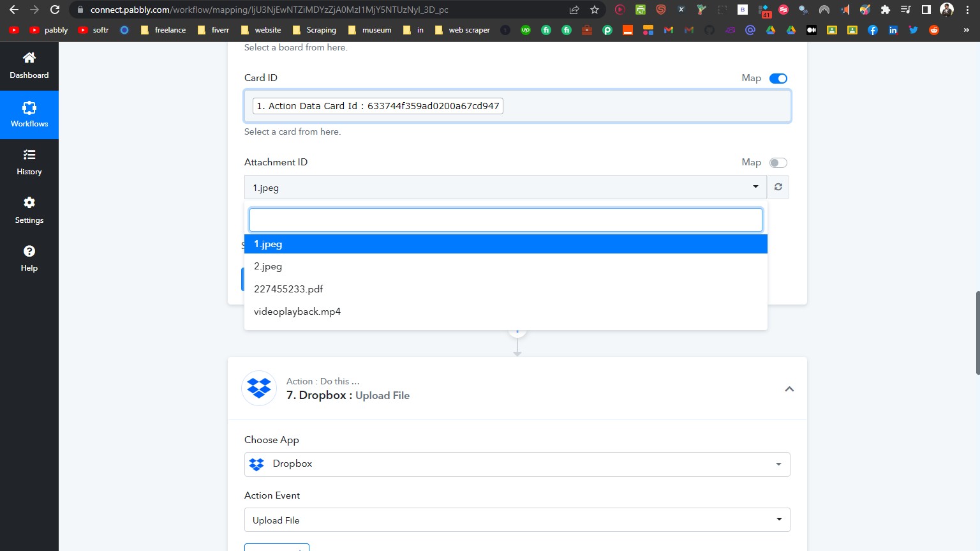This screenshot has height=551, width=980.
Task: Open the History sidebar icon
Action: click(x=29, y=155)
